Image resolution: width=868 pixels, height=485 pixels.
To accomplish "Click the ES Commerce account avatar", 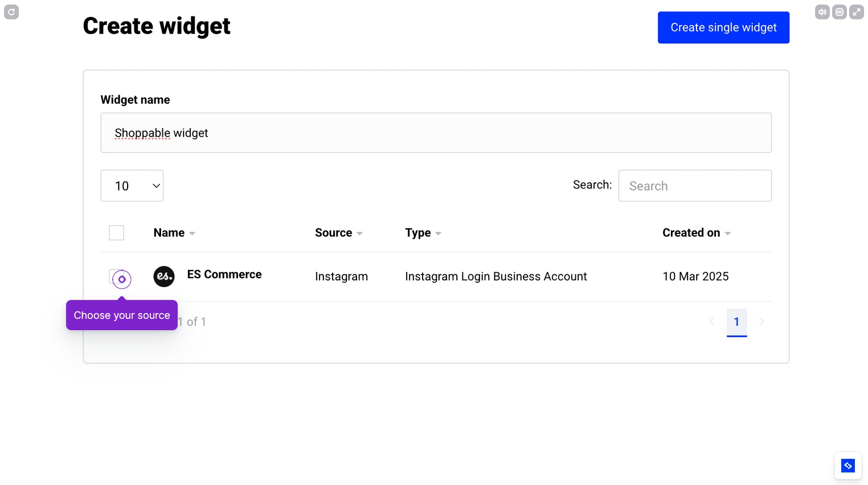I will coord(164,276).
